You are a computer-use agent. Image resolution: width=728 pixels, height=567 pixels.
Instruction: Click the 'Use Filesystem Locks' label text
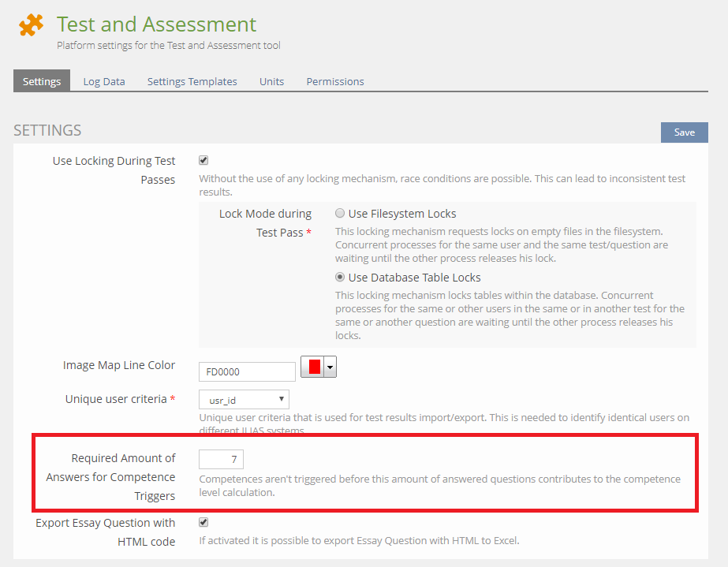pyautogui.click(x=402, y=214)
